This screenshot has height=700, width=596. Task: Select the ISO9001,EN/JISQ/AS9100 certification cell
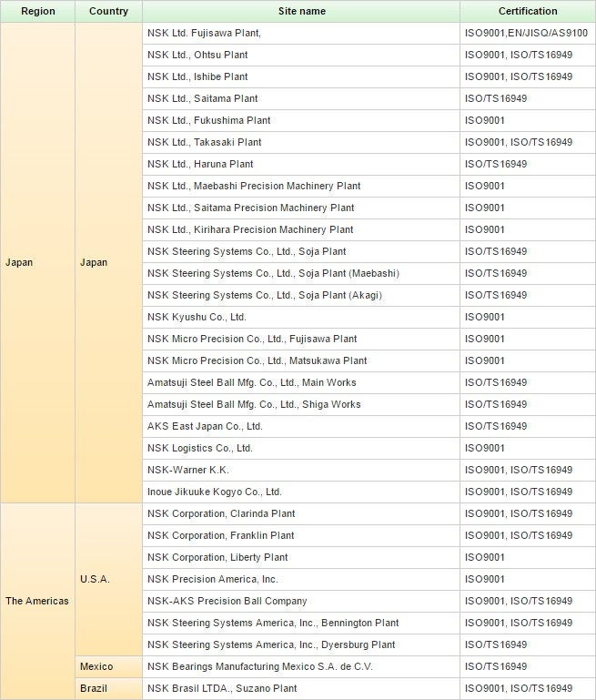[526, 34]
